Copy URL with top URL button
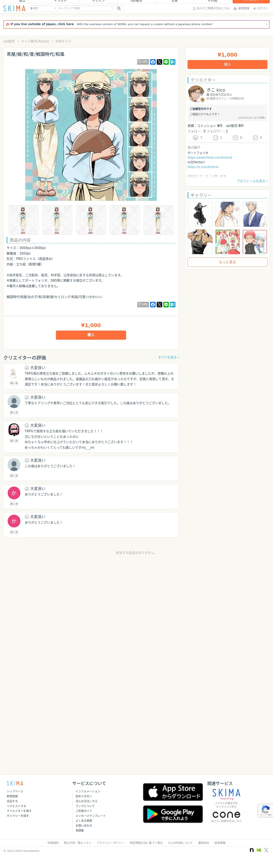Image resolution: width=273 pixels, height=868 pixels. (x=143, y=62)
